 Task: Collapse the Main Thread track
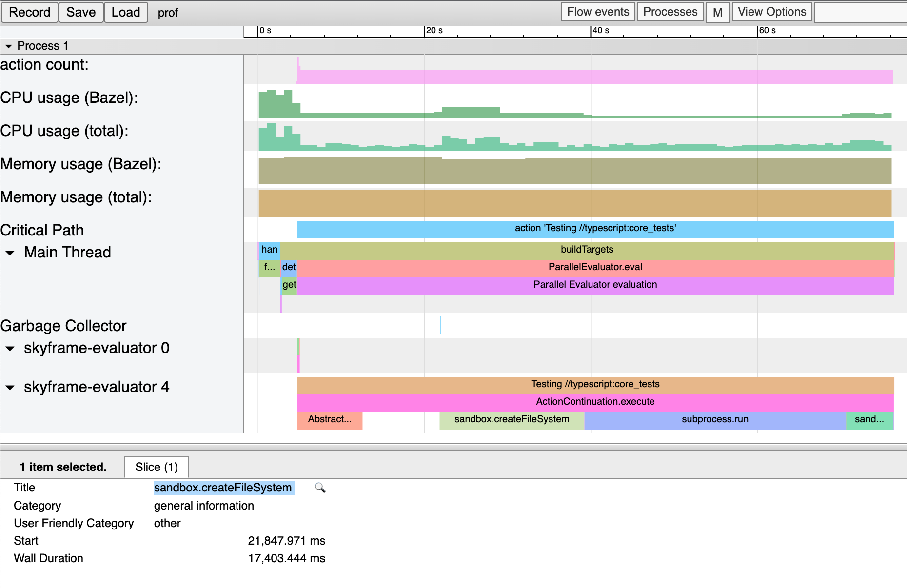[10, 253]
